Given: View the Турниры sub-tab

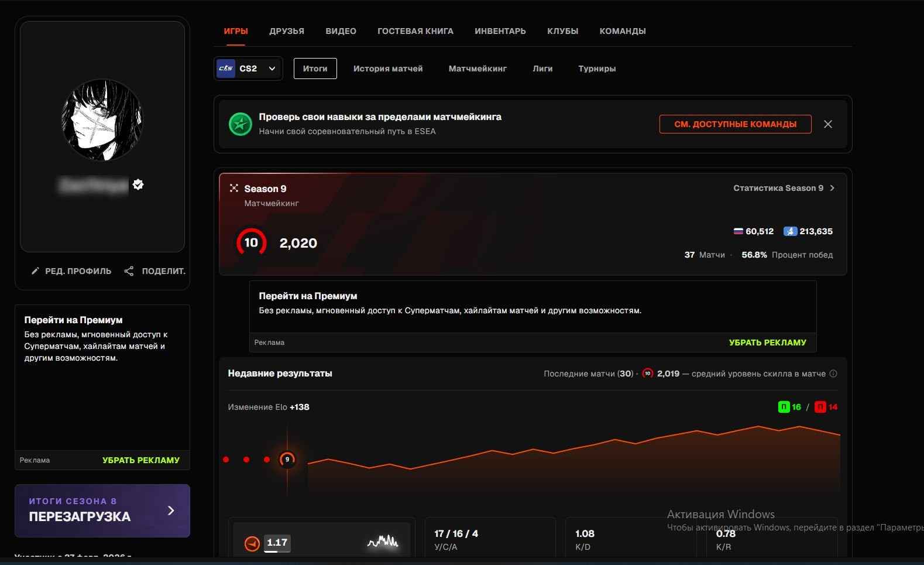Looking at the screenshot, I should point(597,69).
